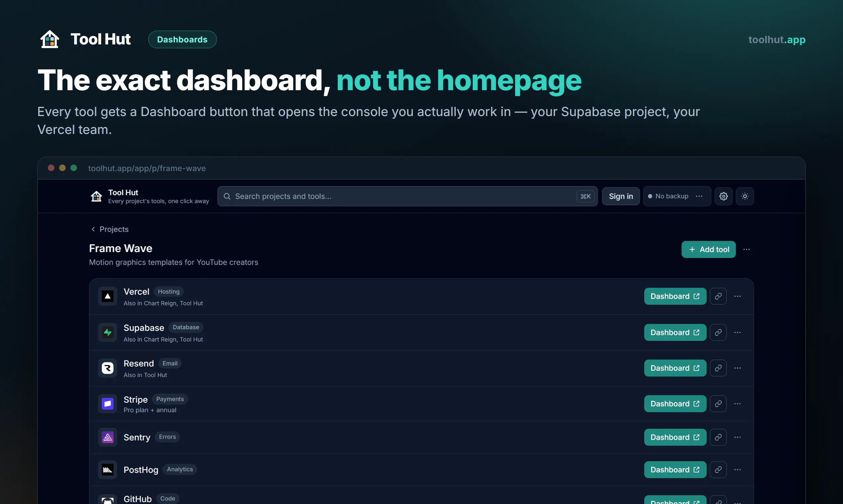Click the Payments tag on Stripe
Viewport: 843px width, 504px height.
[170, 399]
